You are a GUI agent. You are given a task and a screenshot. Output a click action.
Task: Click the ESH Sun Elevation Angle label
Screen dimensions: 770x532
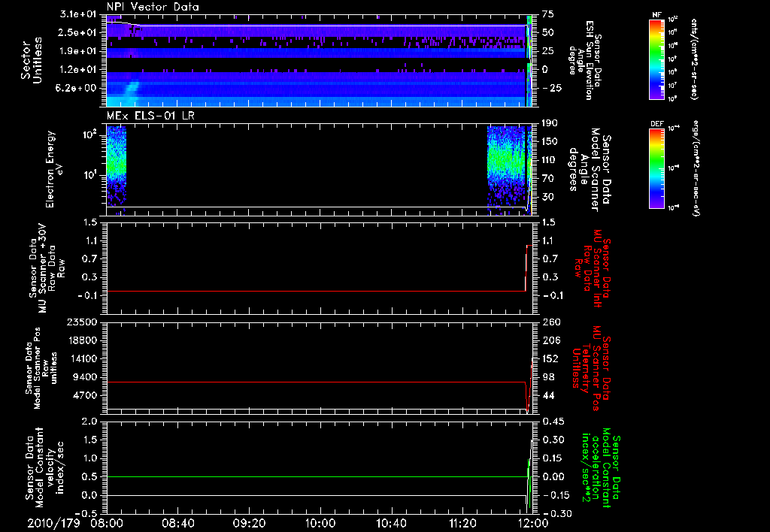click(x=584, y=60)
